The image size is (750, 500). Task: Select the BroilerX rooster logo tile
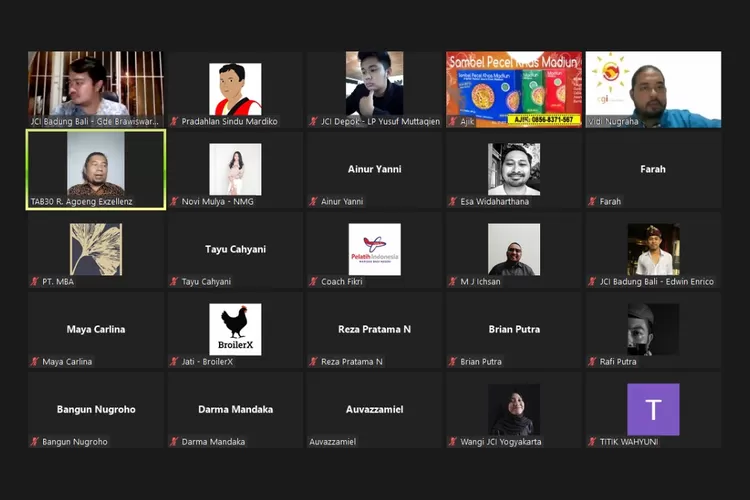tap(235, 329)
